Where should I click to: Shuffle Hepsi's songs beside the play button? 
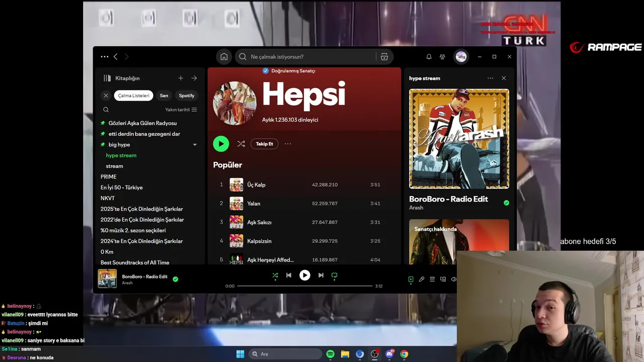pos(241,144)
